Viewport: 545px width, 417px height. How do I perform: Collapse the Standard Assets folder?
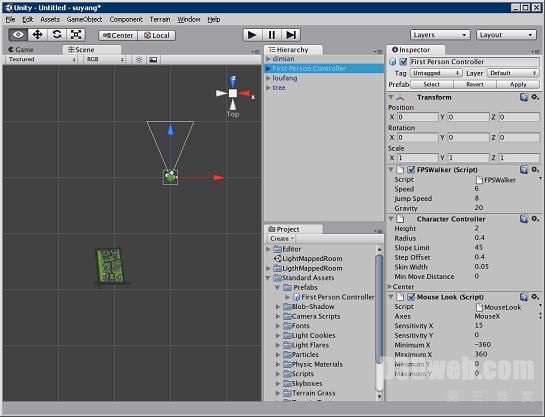click(x=268, y=278)
